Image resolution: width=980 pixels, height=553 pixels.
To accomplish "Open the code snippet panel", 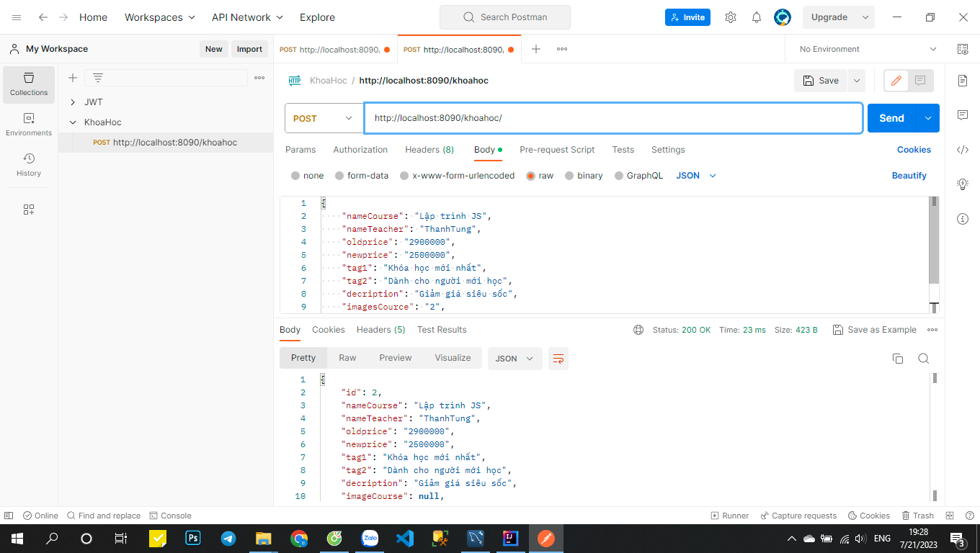I will point(963,150).
